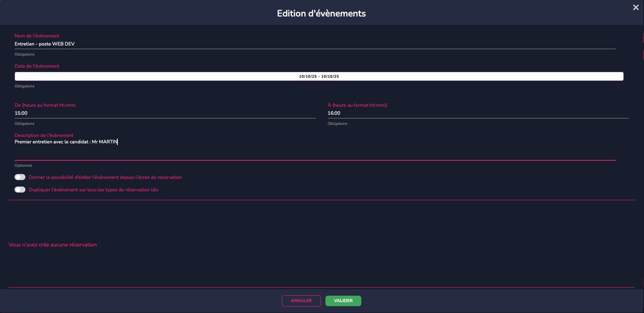This screenshot has width=644, height=313.
Task: Click the 'À (heure au format hh:mm)' label
Action: [357, 105]
